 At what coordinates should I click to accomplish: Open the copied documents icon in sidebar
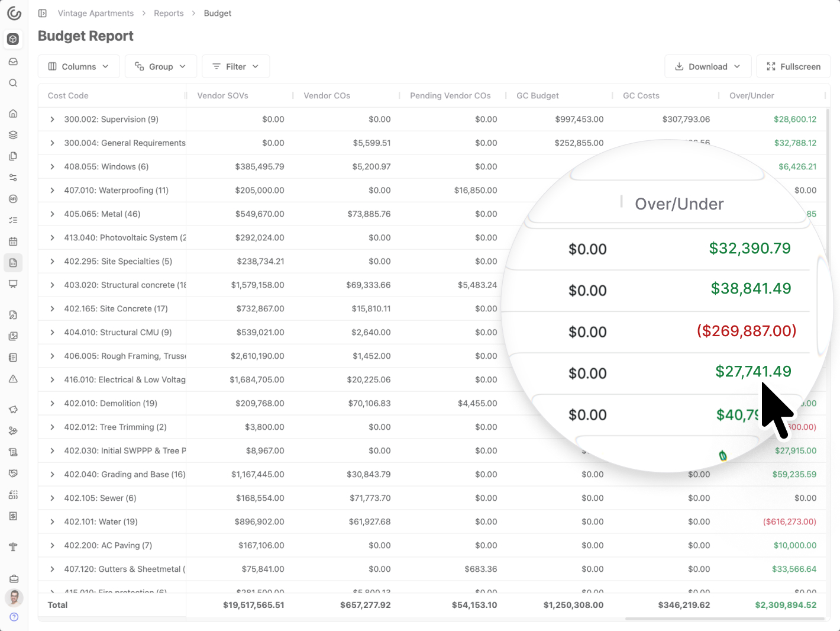click(13, 156)
